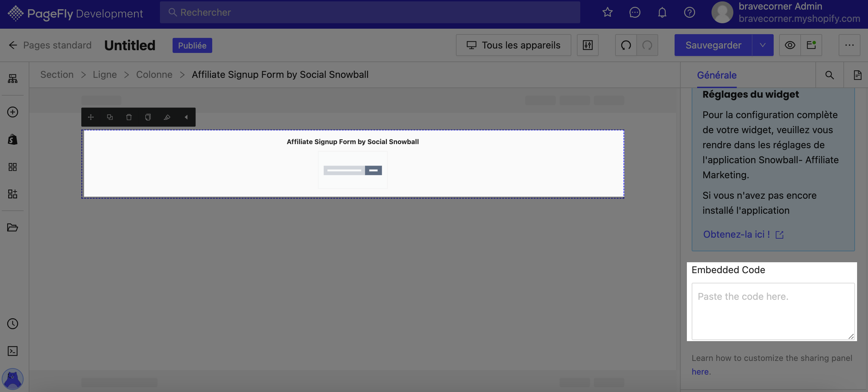Select the Affiliate Signup Form widget on canvas
This screenshot has height=392, width=868.
pyautogui.click(x=353, y=164)
